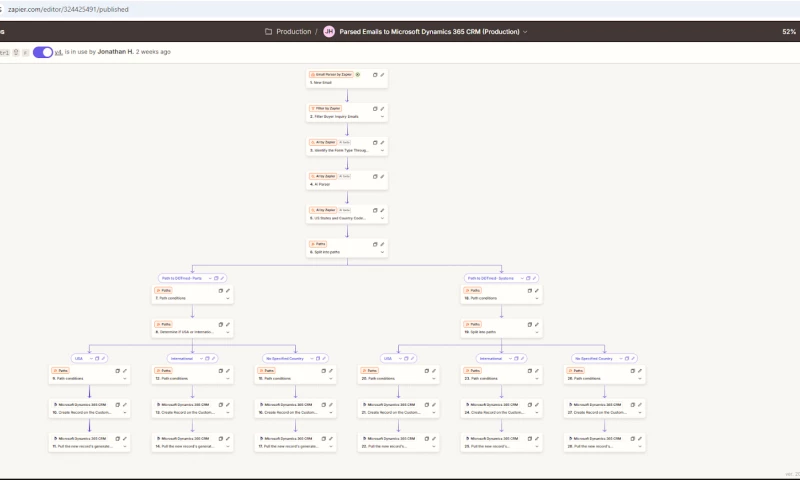Expand step 6 Split into paths chevron
Viewport: 800px width, 480px height.
pyautogui.click(x=382, y=252)
